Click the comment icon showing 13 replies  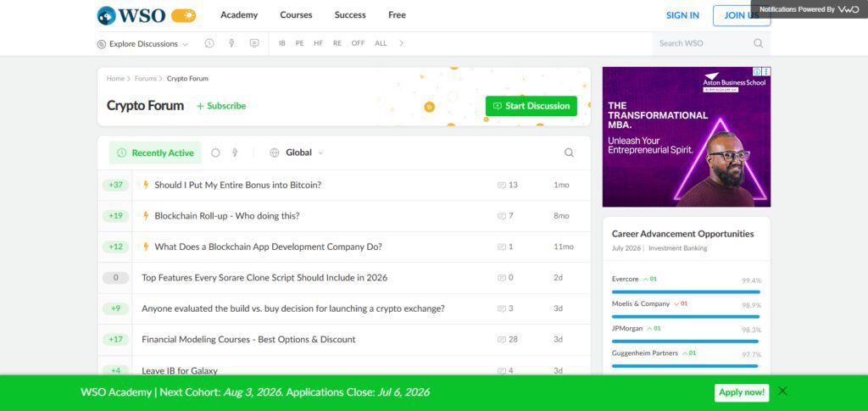coord(502,186)
